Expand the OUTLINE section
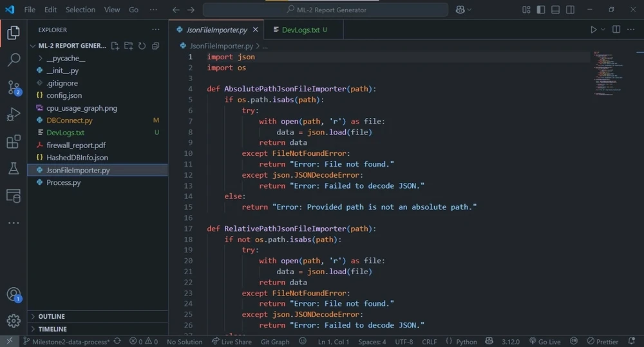Viewport: 644px width, 347px height. coord(52,317)
